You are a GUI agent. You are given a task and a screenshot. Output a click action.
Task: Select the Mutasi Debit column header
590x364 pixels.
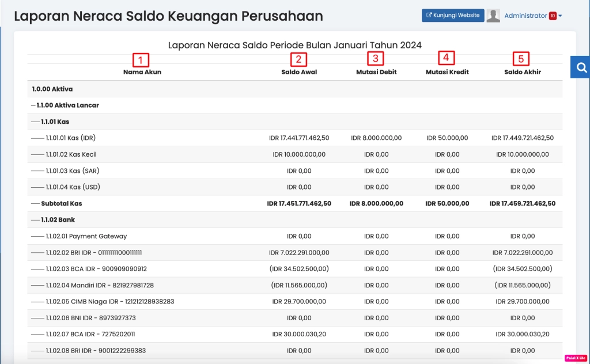pyautogui.click(x=376, y=72)
